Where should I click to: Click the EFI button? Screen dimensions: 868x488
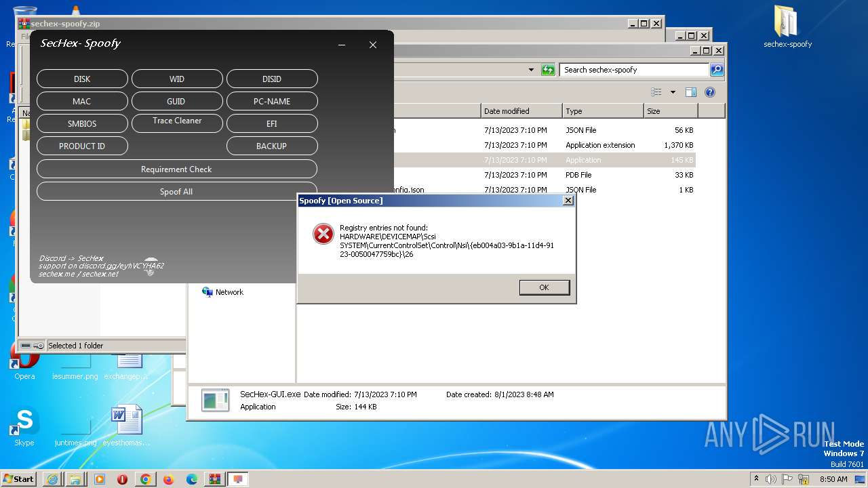[272, 123]
